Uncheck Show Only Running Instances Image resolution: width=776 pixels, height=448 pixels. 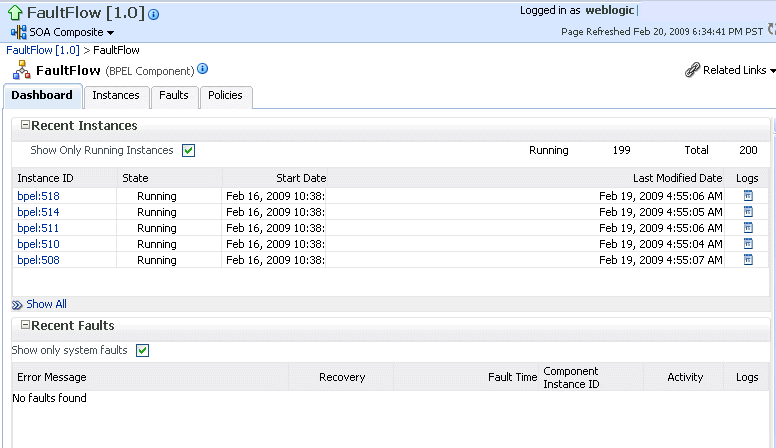(189, 150)
